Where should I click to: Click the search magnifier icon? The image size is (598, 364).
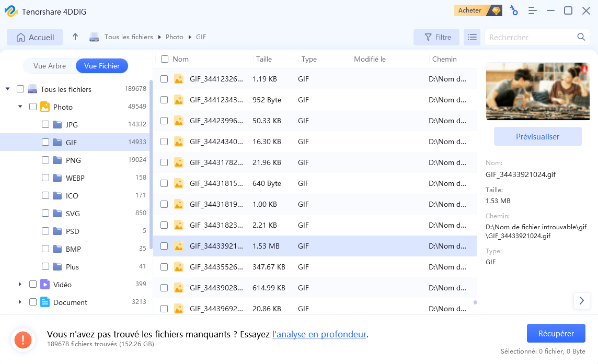point(581,37)
